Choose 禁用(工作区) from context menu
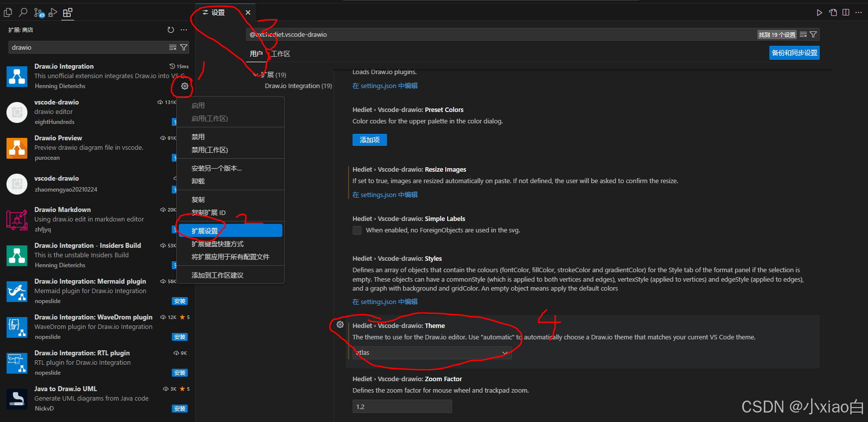 click(231, 150)
